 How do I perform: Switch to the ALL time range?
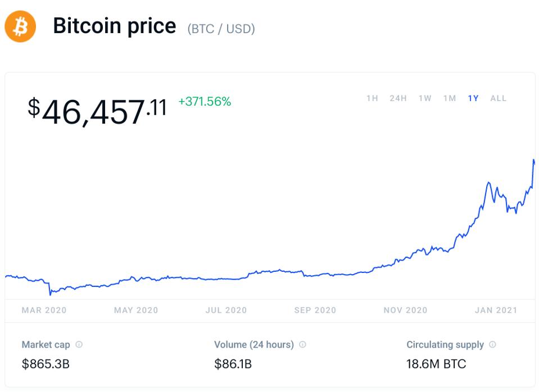click(498, 98)
